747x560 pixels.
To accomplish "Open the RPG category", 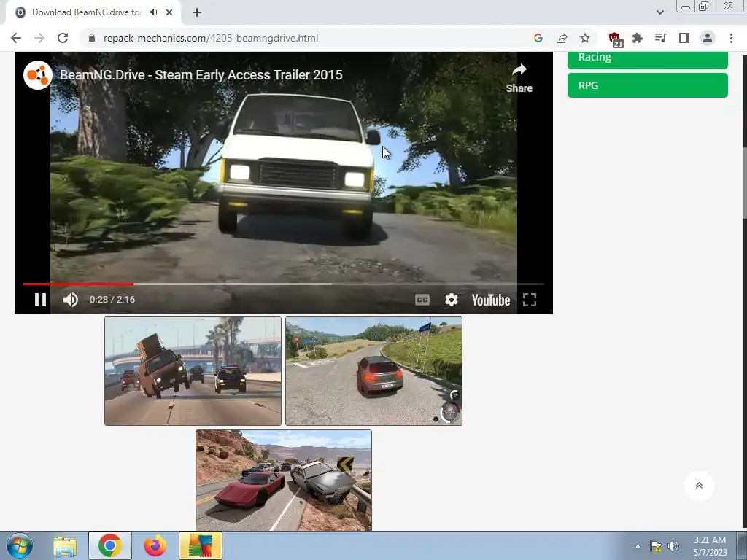I will click(648, 85).
